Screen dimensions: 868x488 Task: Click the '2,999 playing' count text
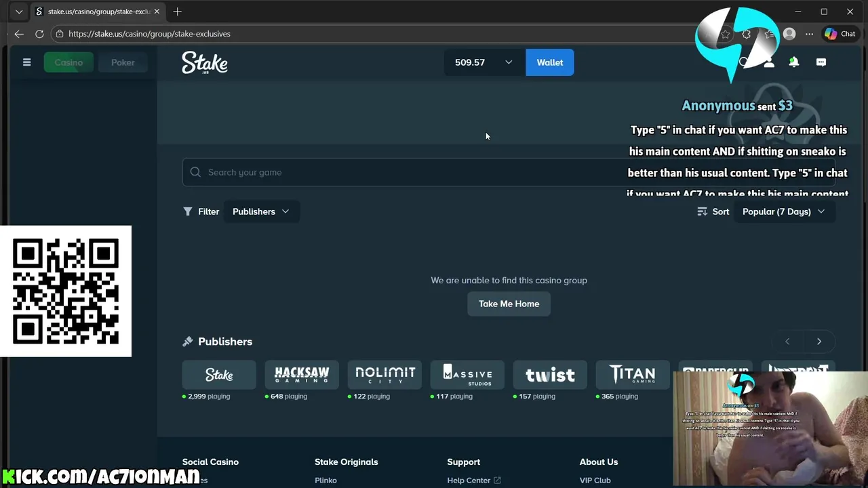click(209, 396)
